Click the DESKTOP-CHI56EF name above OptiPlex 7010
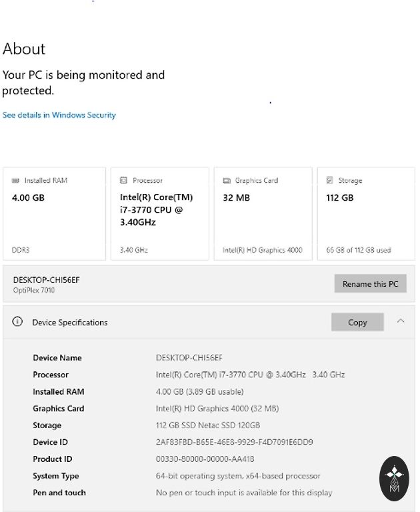This screenshot has height=512, width=420. click(46, 280)
